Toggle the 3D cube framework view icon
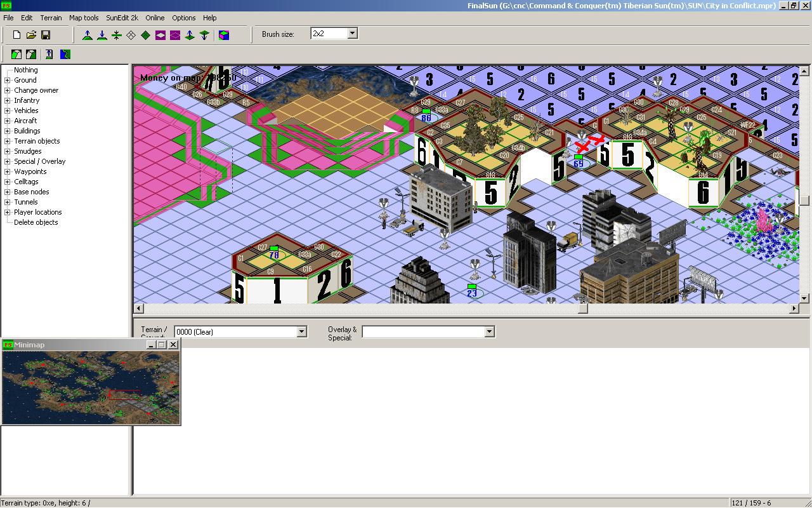 224,35
